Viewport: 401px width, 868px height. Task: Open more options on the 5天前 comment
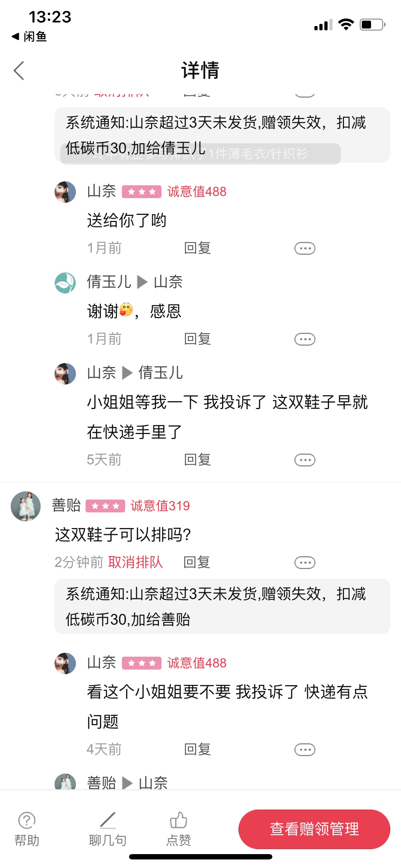click(x=305, y=460)
